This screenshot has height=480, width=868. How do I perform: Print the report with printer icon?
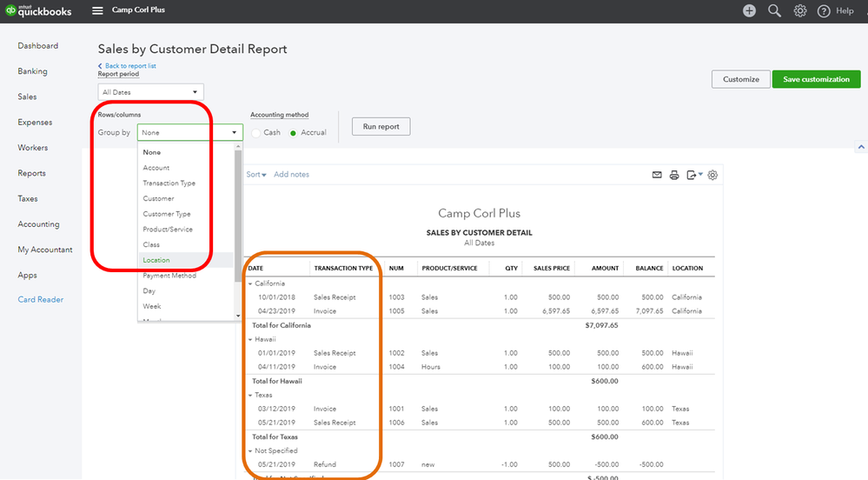(674, 175)
